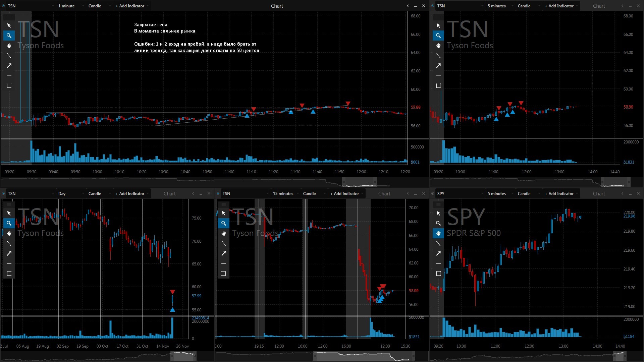Toggle link circle in TSN 15 minutes chart header
Screen dimensions: 644x362
pos(218,194)
